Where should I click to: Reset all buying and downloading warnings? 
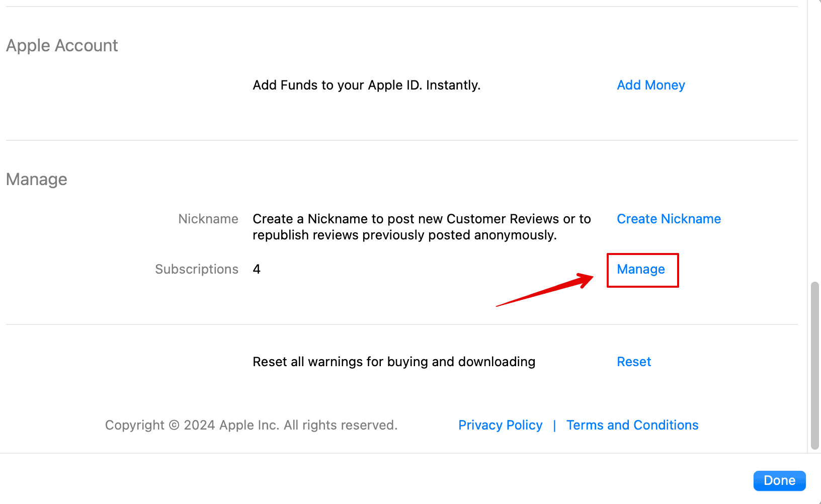[634, 362]
